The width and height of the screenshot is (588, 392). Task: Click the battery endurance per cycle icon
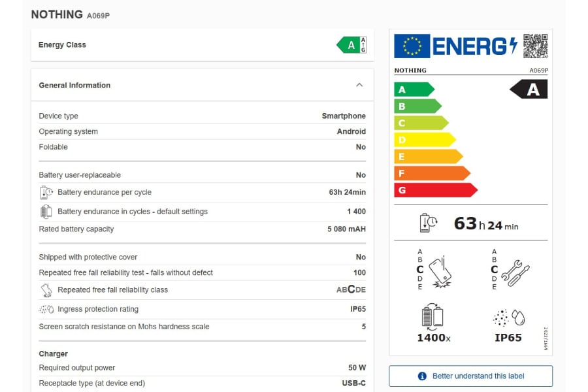point(46,193)
